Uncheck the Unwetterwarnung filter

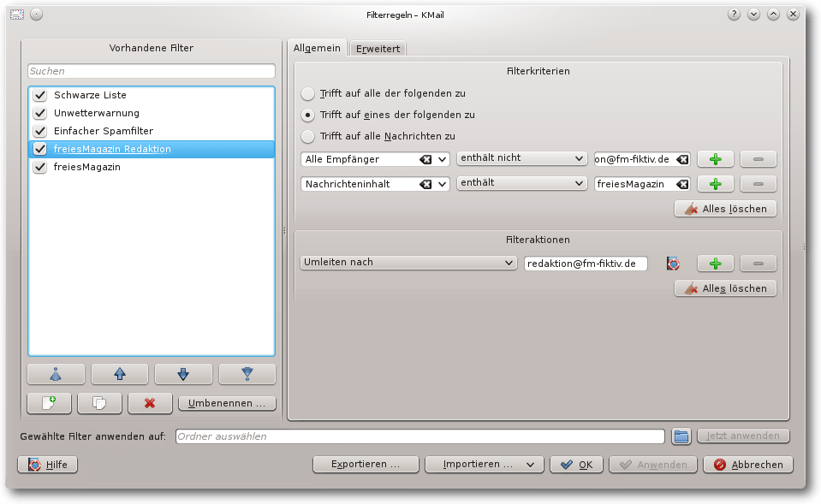39,113
